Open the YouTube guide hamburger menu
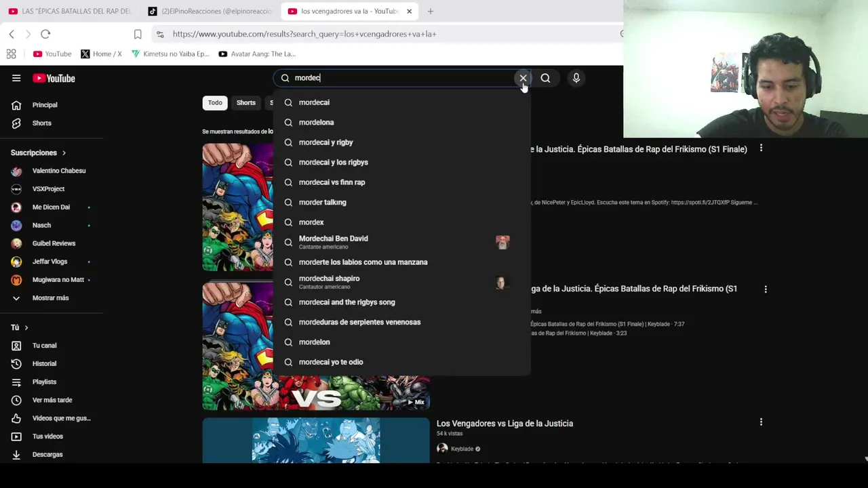Viewport: 868px width, 488px height. 16,78
